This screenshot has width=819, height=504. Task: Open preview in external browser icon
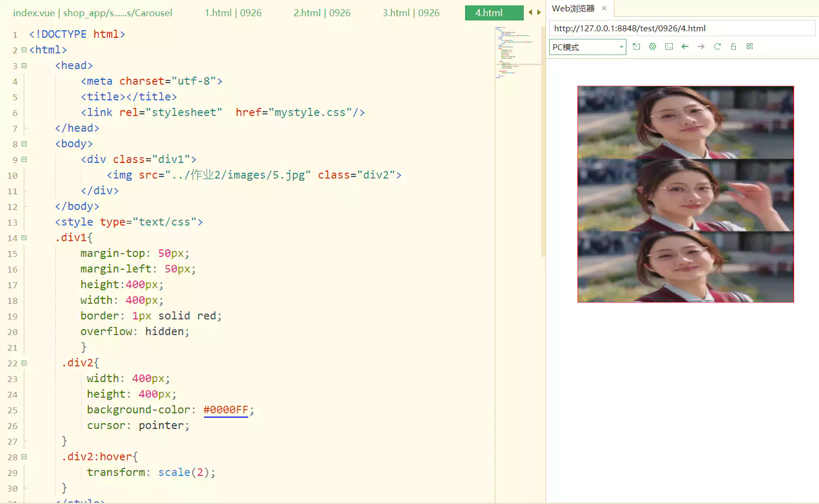[x=636, y=46]
